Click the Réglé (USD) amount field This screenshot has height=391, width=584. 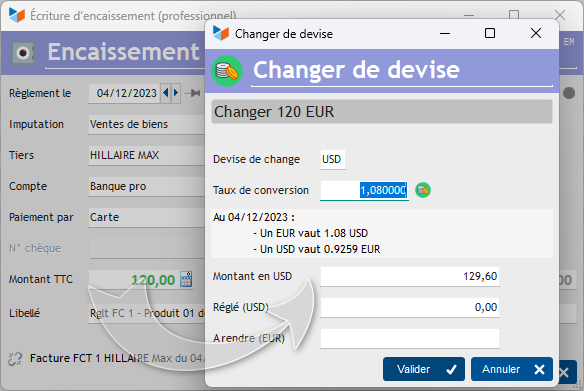pyautogui.click(x=410, y=308)
